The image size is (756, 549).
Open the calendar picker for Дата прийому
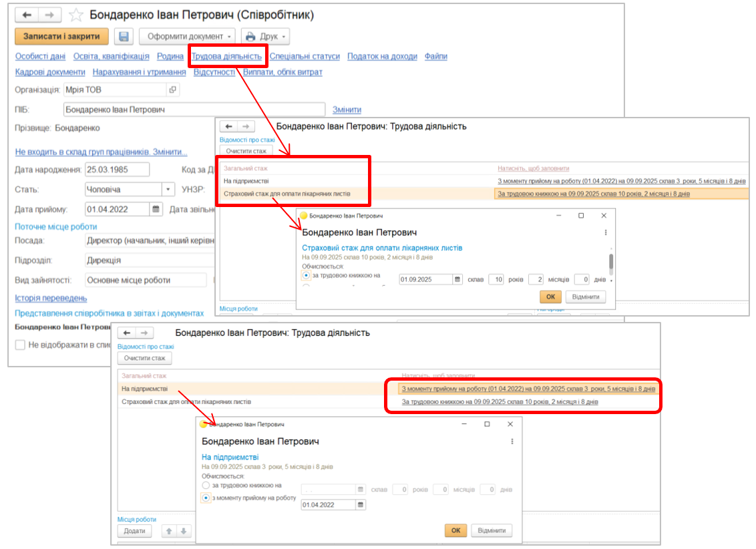(156, 209)
